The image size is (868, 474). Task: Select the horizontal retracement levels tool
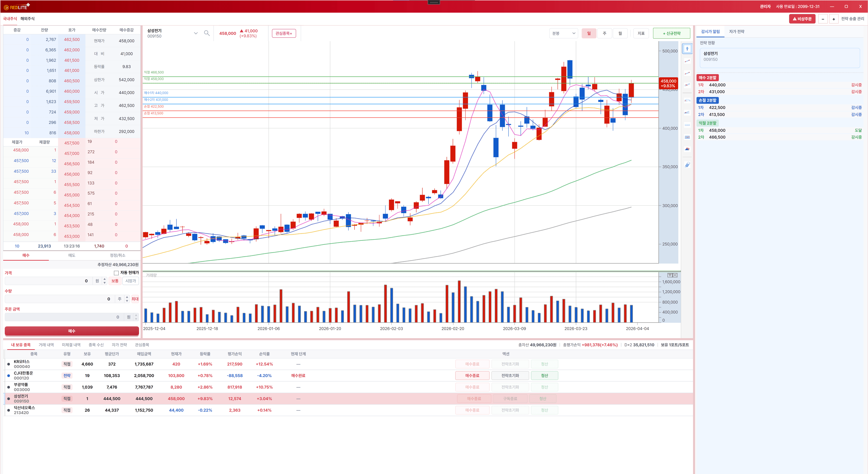point(687,137)
